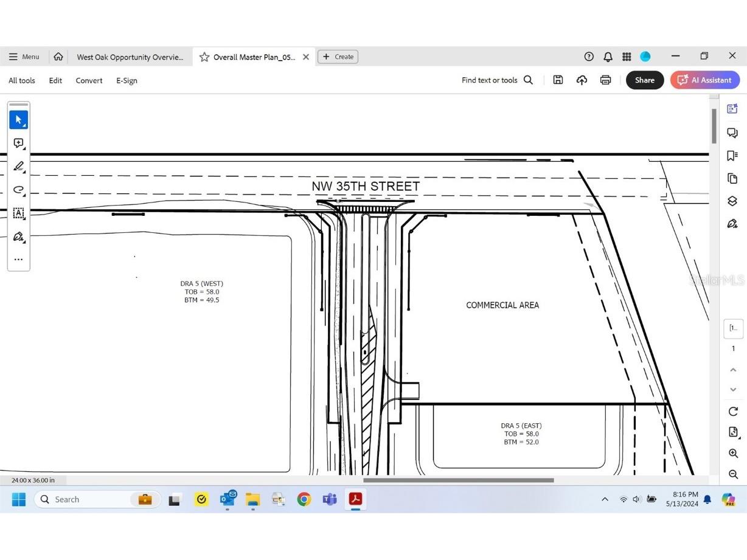Click the page number field
747x560 pixels.
pos(733,328)
